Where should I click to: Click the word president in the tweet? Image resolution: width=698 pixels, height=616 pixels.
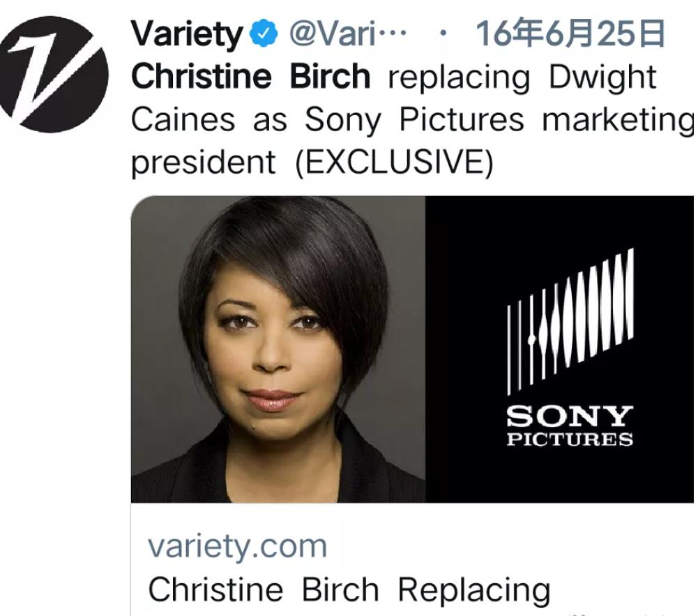[204, 163]
